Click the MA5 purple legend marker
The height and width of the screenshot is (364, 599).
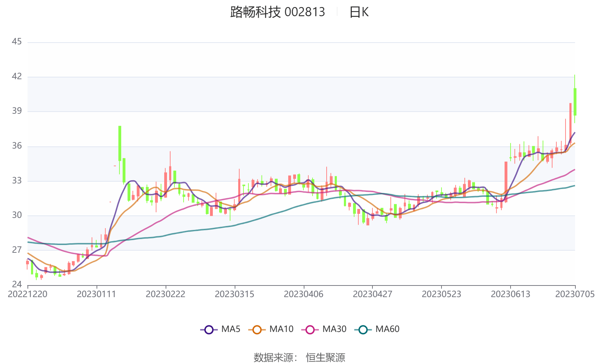pos(209,330)
